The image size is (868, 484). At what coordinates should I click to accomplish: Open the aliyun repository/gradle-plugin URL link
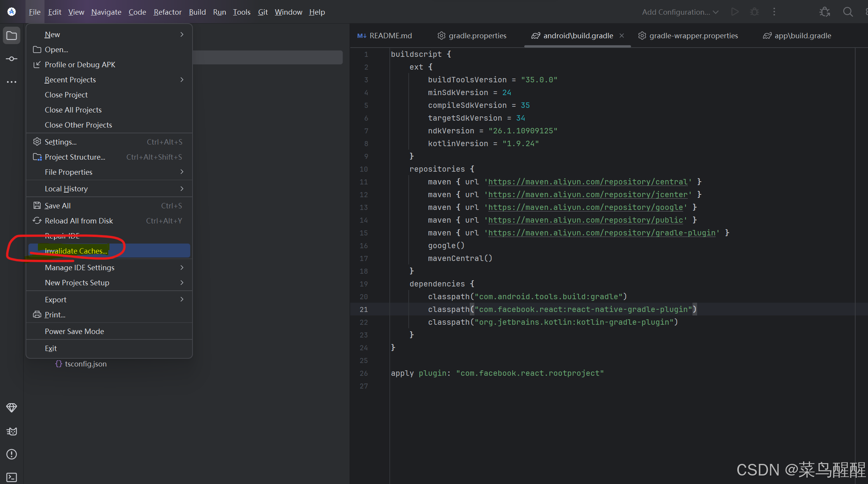point(602,233)
